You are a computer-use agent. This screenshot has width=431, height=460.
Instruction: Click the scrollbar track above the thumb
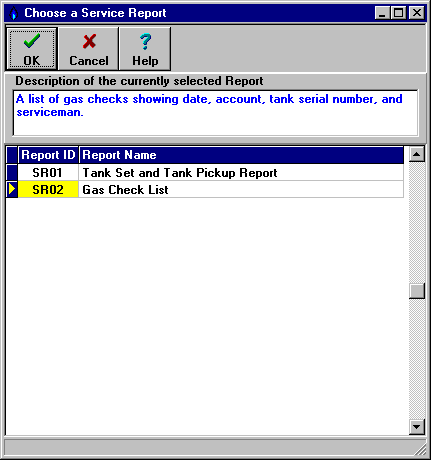pos(417,223)
